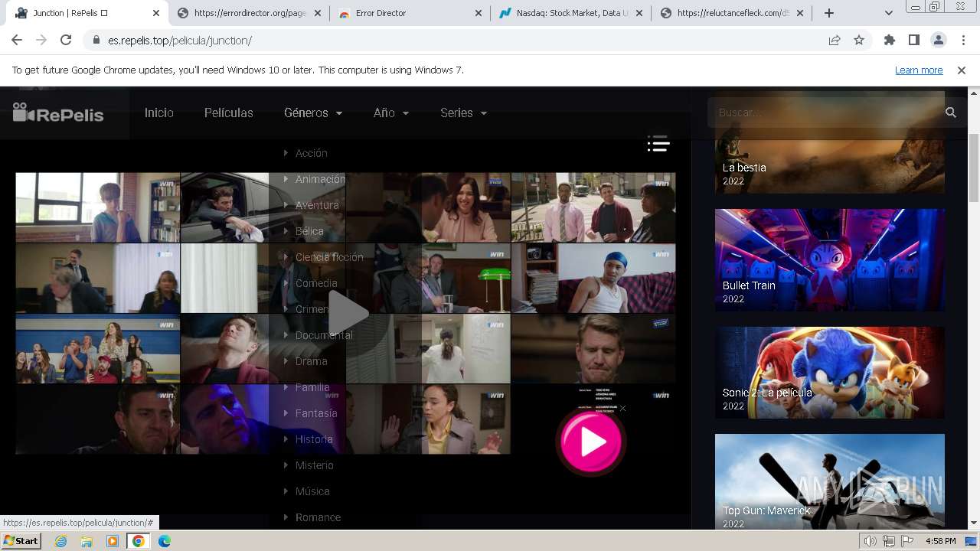Screen dimensions: 980x551
Task: Expand the Géneros dropdown menu
Action: [313, 112]
